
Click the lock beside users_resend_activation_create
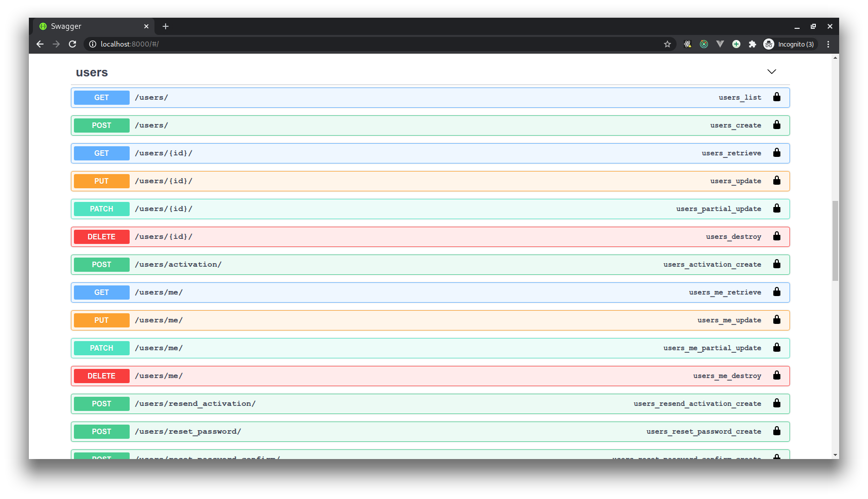click(x=776, y=403)
